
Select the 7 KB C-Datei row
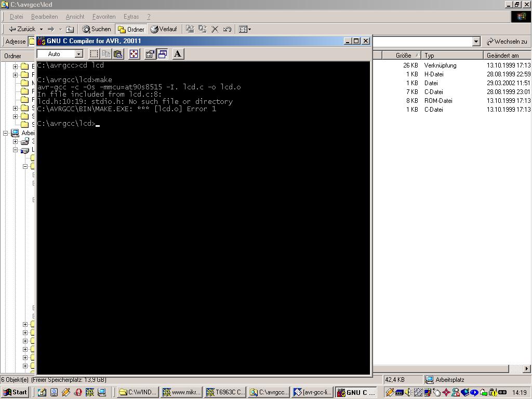tap(453, 91)
